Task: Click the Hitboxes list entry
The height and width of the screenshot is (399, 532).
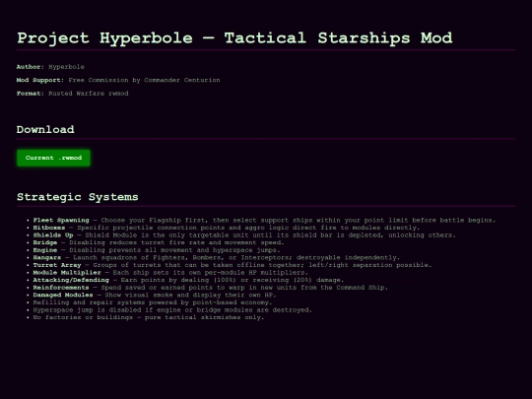Action: pyautogui.click(x=227, y=228)
